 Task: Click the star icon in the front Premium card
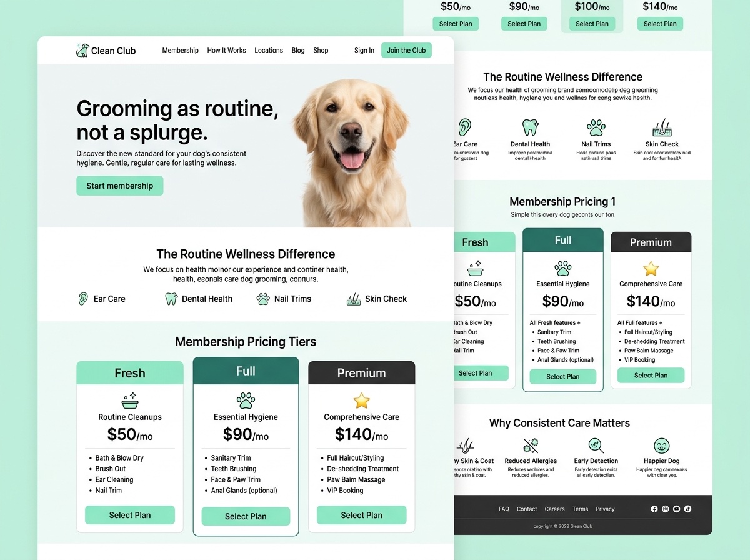coord(361,401)
